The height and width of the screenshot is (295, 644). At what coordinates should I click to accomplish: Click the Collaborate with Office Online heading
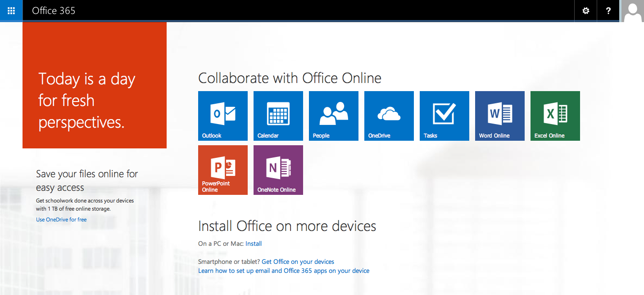click(290, 78)
